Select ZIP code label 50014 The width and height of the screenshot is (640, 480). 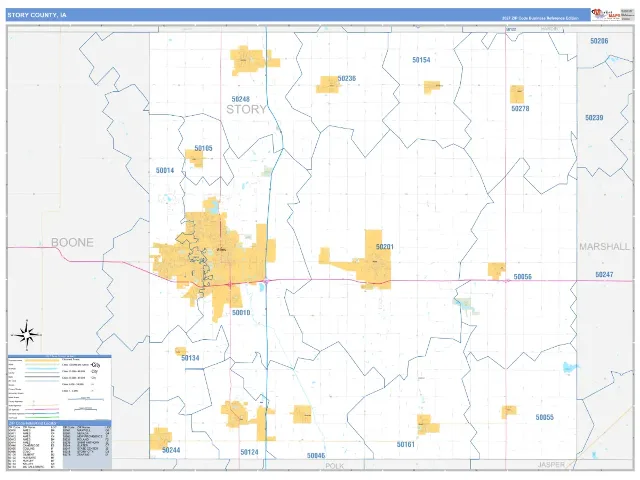(x=165, y=171)
